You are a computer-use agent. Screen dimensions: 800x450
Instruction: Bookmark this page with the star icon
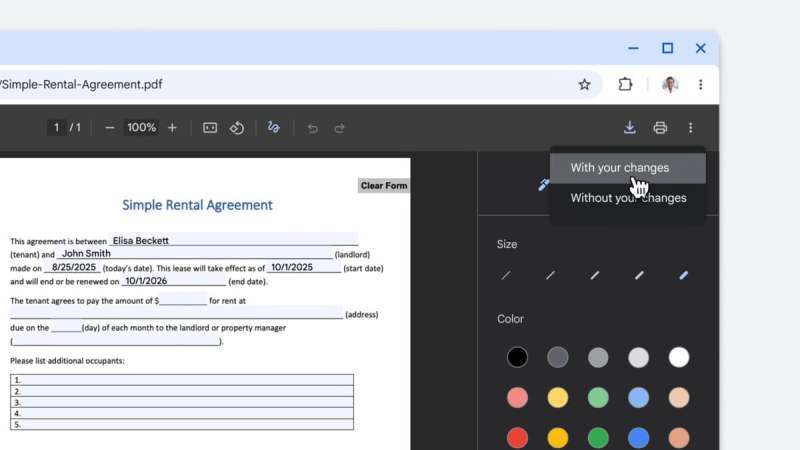tap(584, 85)
